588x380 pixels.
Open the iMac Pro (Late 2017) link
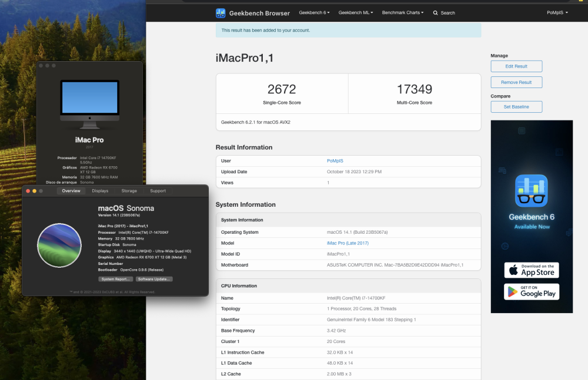pos(348,243)
